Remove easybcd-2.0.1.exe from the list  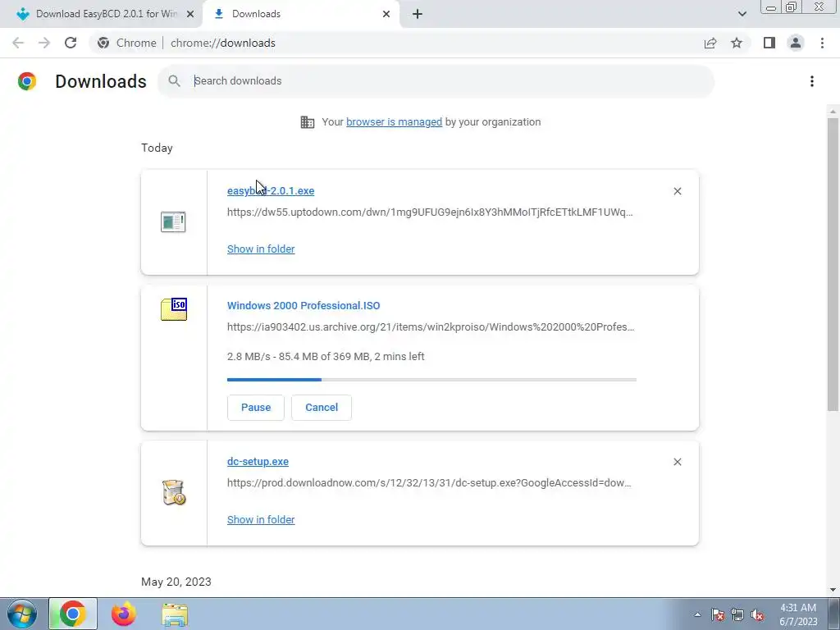pos(677,191)
